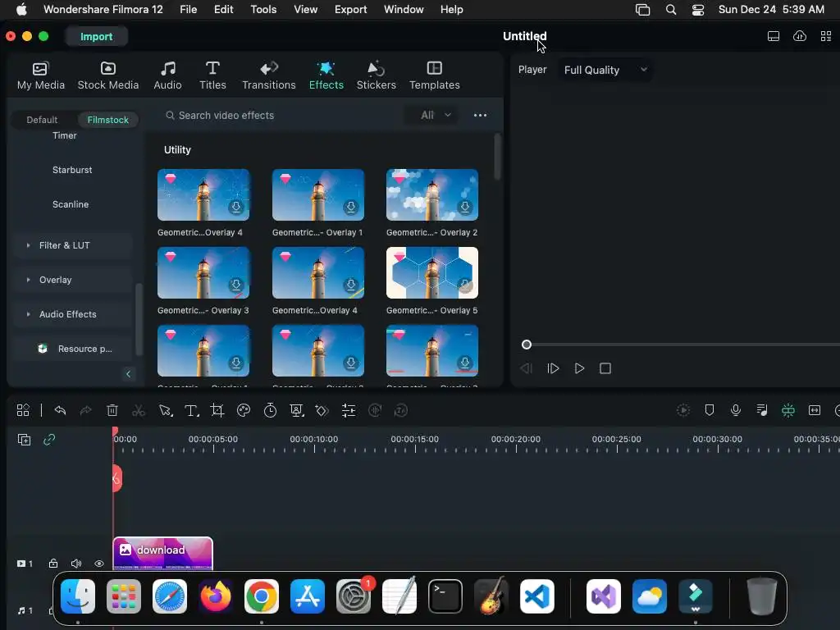The image size is (840, 630).
Task: Open the cloud download icon in title bar
Action: pyautogui.click(x=800, y=36)
